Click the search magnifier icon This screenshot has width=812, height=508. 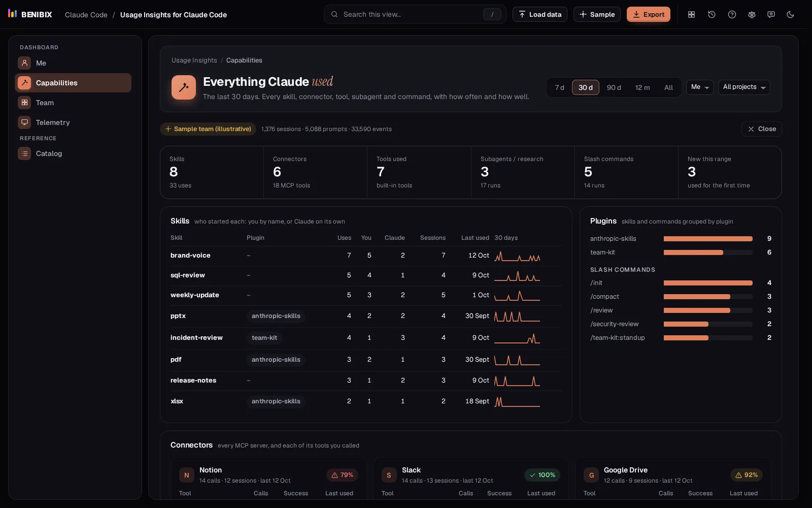[334, 14]
